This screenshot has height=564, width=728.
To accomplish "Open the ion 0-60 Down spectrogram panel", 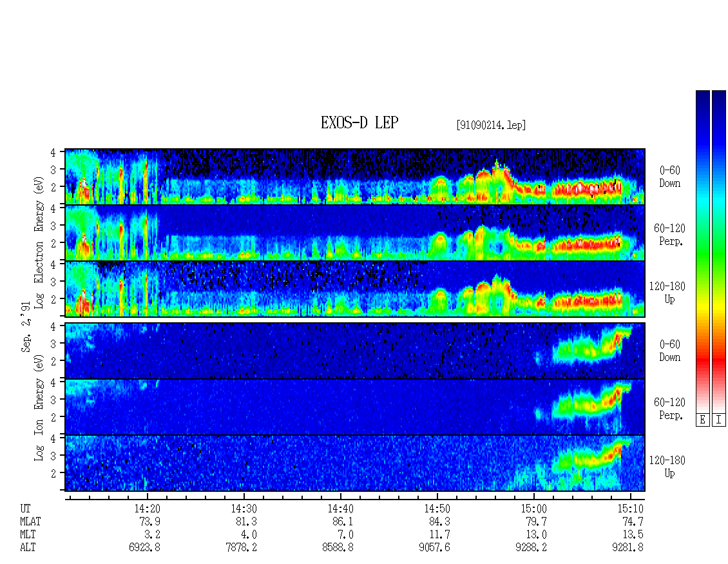I will point(355,351).
